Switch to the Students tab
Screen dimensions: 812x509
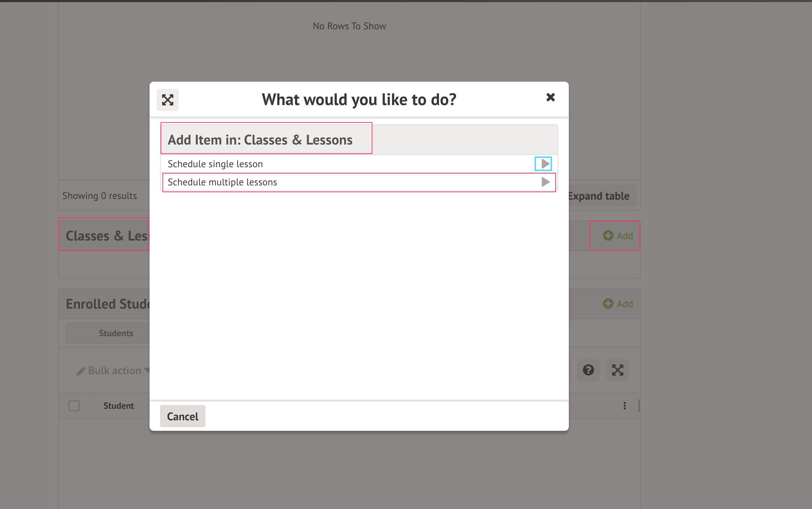click(x=116, y=333)
